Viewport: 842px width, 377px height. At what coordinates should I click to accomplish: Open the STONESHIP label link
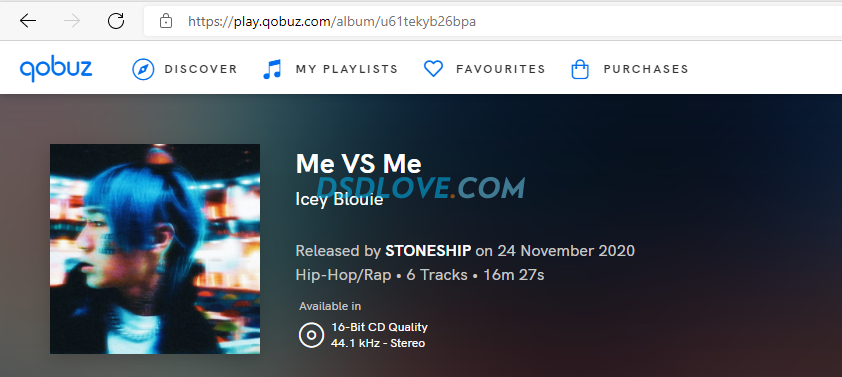(429, 251)
